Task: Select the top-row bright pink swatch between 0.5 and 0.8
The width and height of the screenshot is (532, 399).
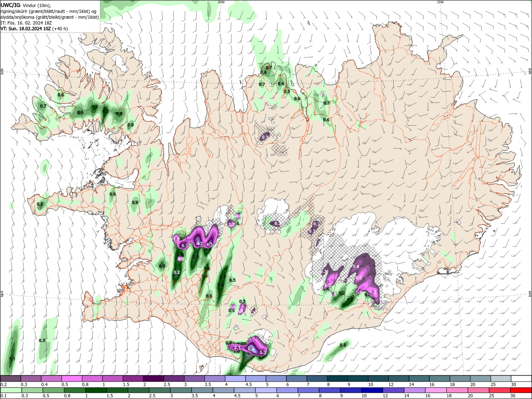Action: (71, 379)
